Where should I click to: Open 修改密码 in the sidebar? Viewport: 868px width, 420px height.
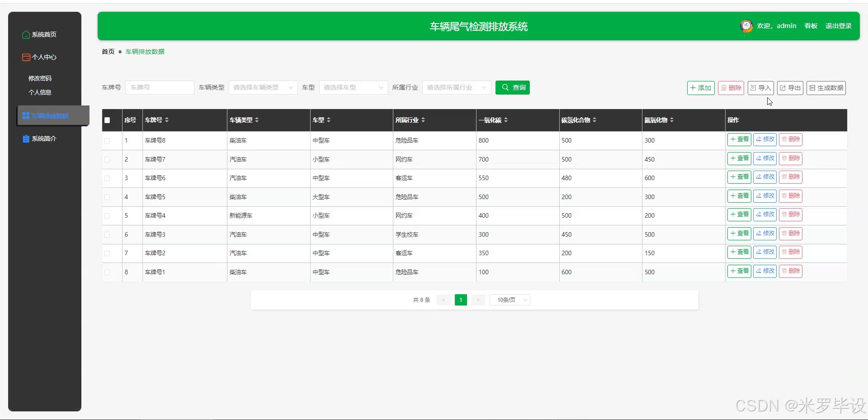40,78
